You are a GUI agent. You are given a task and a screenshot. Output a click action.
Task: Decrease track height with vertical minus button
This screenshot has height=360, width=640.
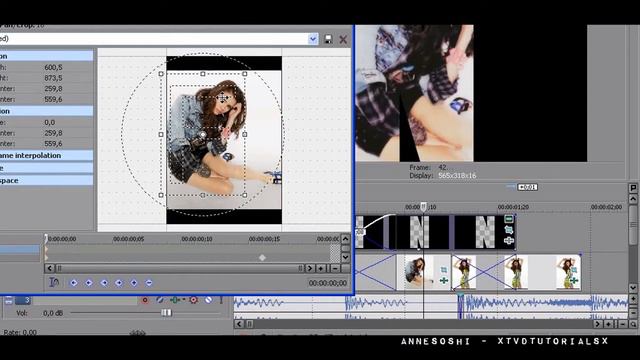pos(633,313)
